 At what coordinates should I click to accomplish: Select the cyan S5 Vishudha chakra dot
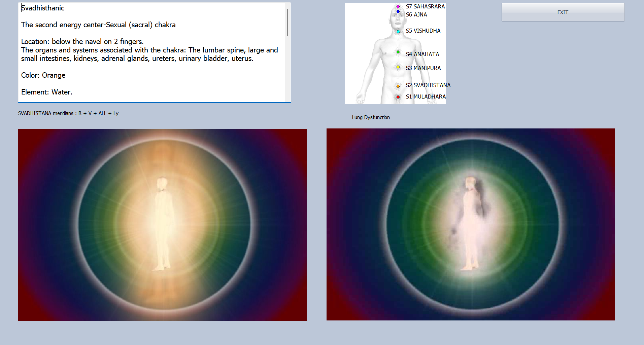398,31
